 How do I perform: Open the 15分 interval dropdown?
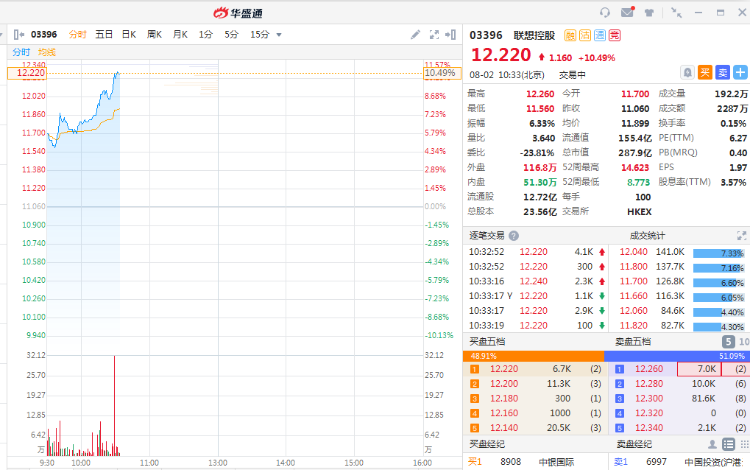(x=265, y=34)
